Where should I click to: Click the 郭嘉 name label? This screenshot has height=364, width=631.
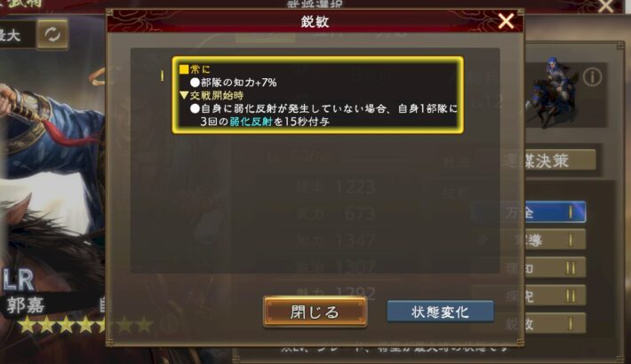tap(25, 305)
